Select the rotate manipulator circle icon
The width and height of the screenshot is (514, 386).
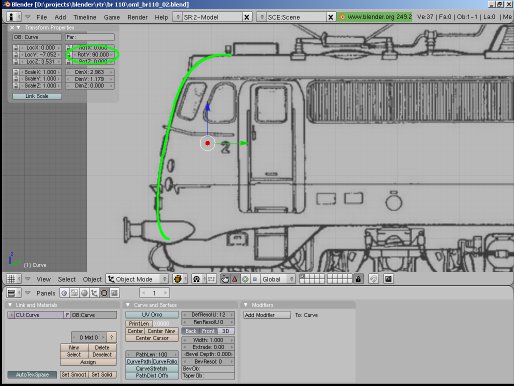245,279
